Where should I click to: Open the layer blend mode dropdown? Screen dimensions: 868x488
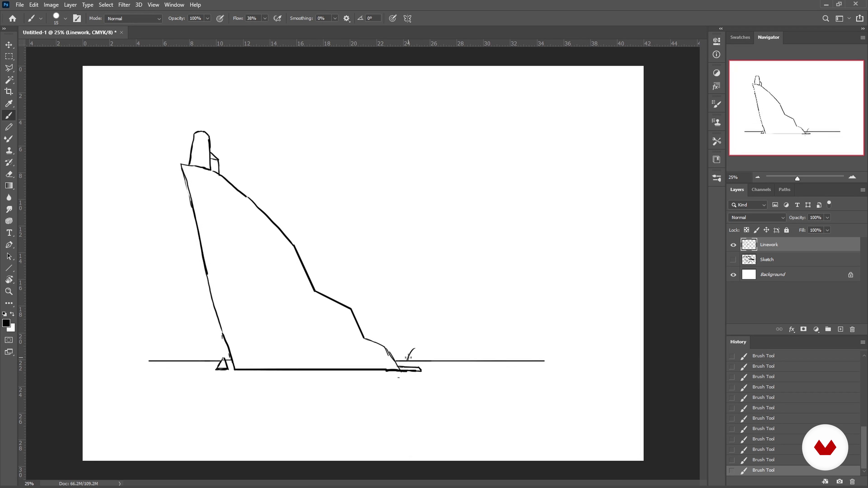757,218
